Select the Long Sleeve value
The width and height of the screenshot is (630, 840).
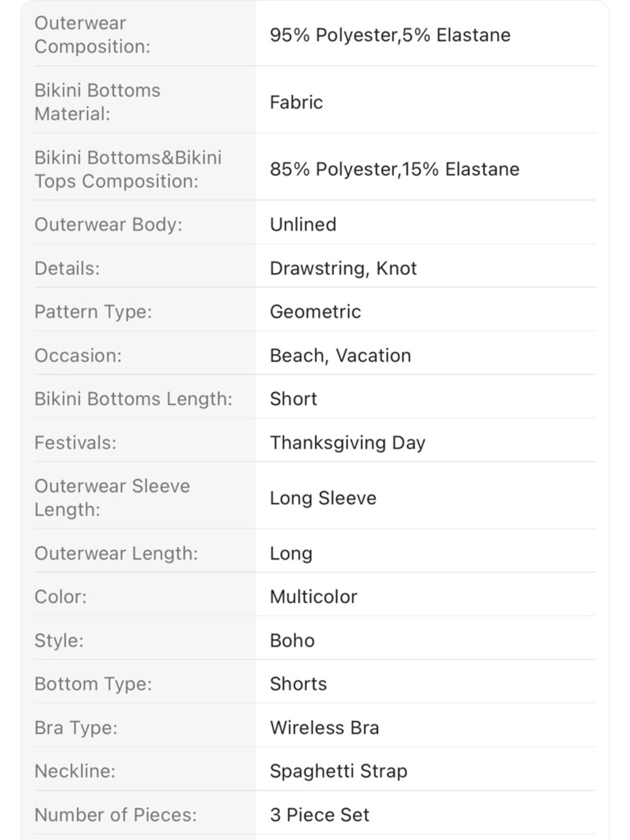coord(323,498)
